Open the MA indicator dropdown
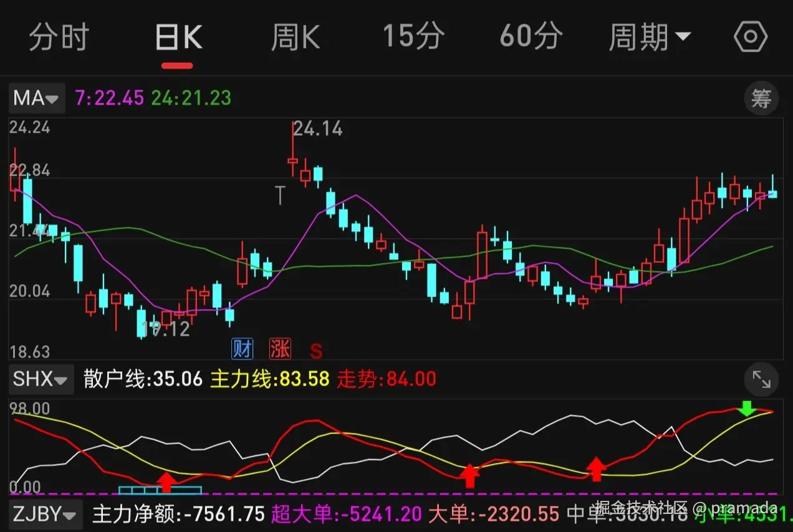This screenshot has height=532, width=793. 37,98
